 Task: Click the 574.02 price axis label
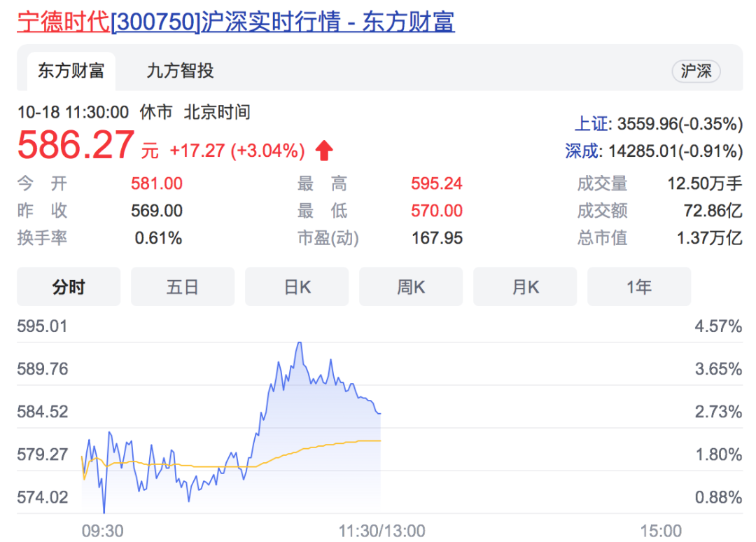[x=42, y=497]
